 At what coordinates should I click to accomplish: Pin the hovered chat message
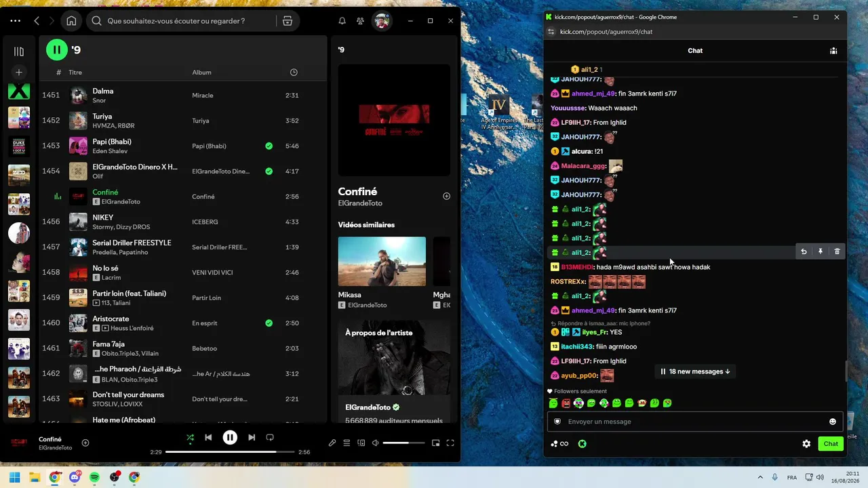tap(820, 251)
